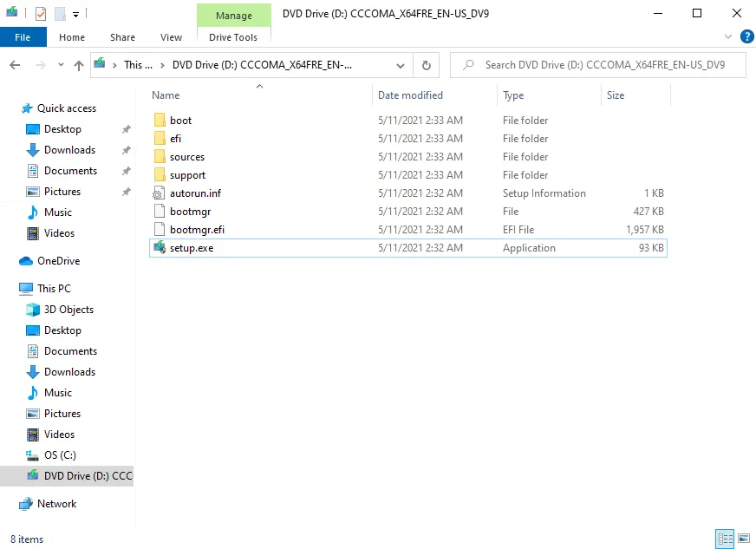Screen dimensions: 756x549
Task: Click 'Setup Information' type of autorun.inf
Action: tap(544, 193)
